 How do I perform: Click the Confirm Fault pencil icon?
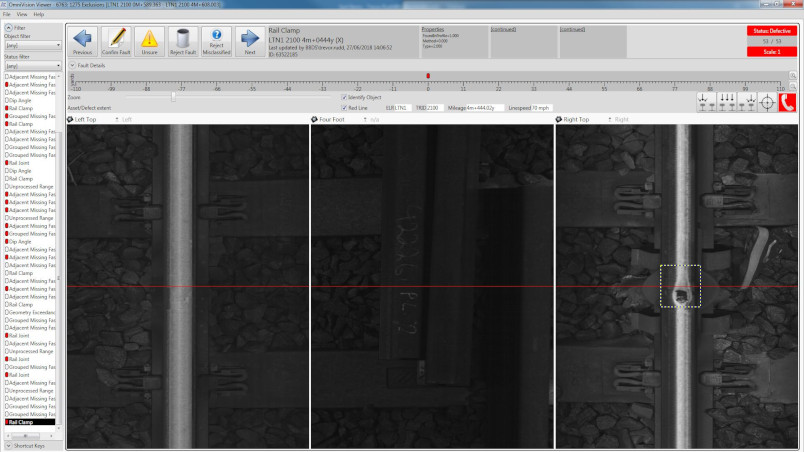pyautogui.click(x=116, y=41)
